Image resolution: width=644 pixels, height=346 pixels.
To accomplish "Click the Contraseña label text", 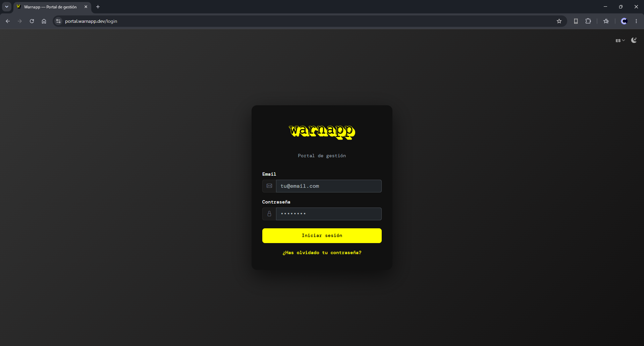I will [x=276, y=202].
